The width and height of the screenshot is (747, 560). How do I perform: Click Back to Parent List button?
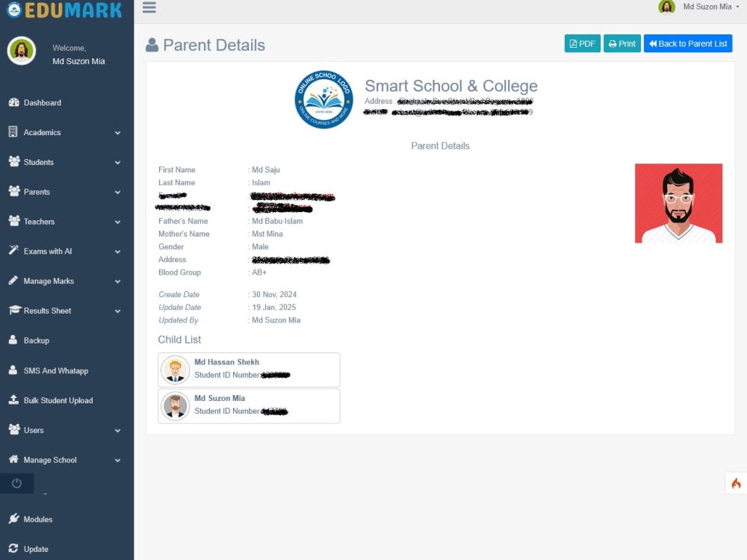tap(688, 43)
